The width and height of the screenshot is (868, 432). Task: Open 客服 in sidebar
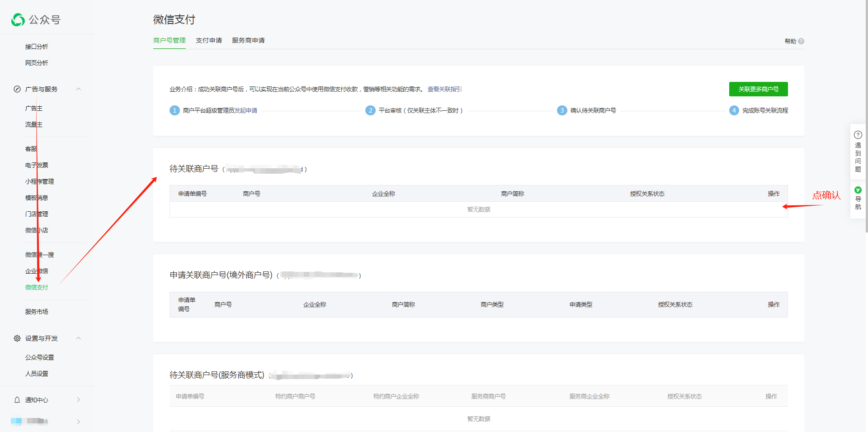pos(31,149)
